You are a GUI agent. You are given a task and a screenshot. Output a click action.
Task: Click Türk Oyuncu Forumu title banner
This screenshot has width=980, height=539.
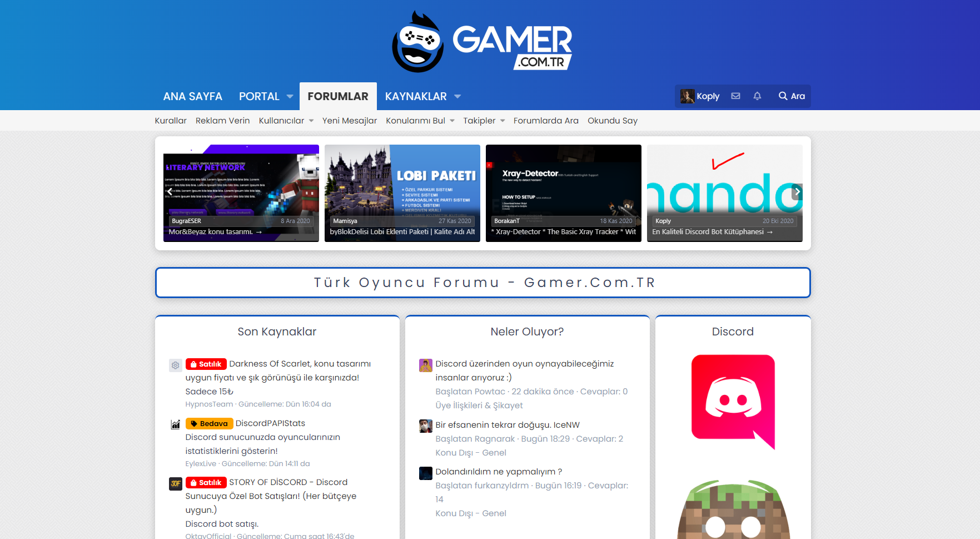(x=483, y=283)
